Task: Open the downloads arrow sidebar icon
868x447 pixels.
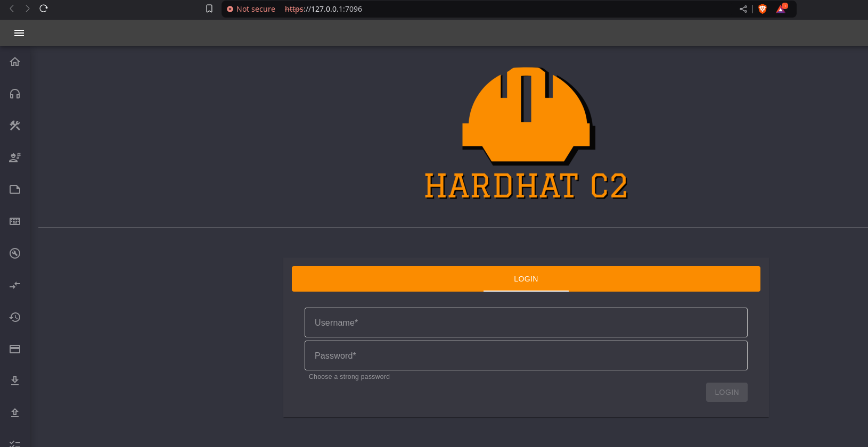Action: point(15,381)
